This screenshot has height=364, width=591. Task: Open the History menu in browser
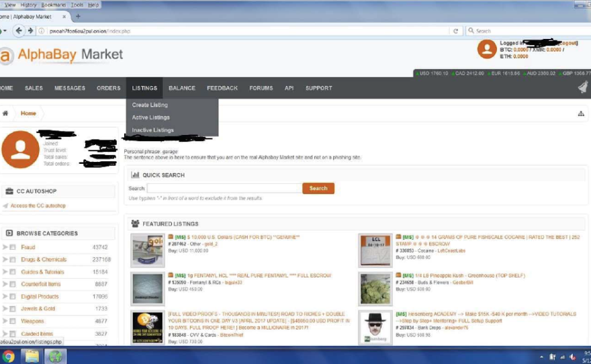click(28, 5)
